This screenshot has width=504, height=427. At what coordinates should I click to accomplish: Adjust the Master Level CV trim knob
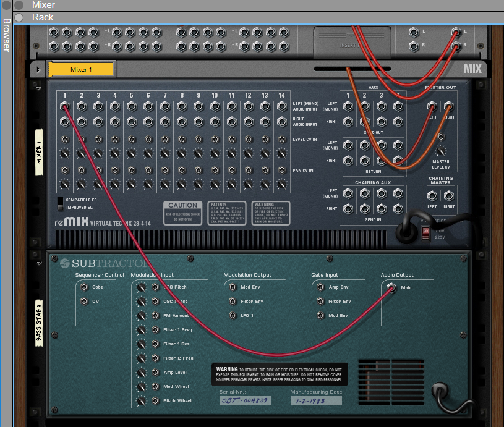click(441, 150)
